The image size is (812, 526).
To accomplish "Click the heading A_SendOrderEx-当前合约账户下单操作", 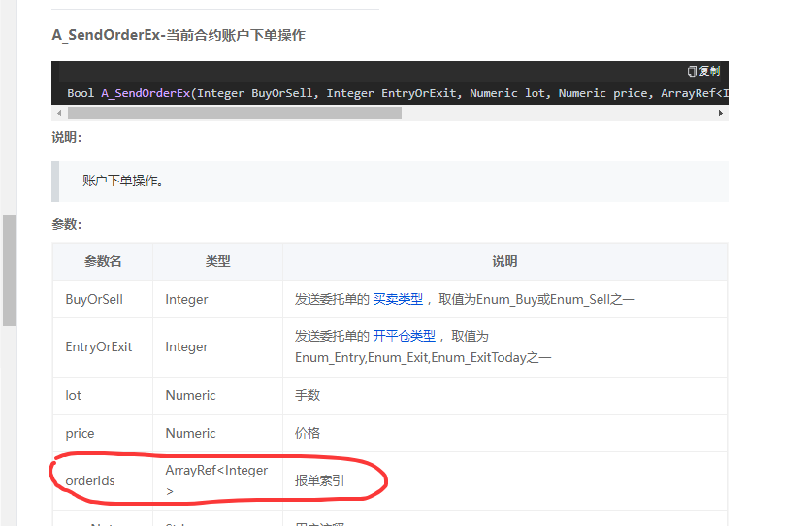I will pos(179,35).
